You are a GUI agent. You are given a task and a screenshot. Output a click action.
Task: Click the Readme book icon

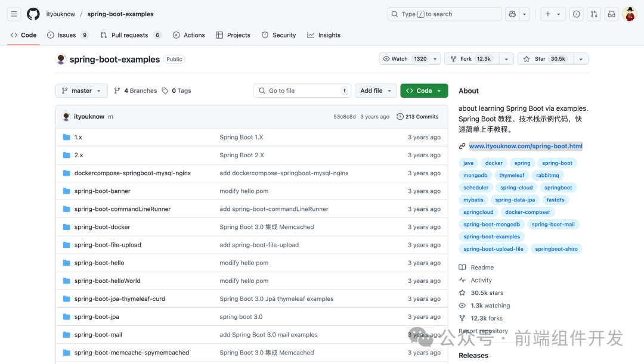click(x=462, y=267)
